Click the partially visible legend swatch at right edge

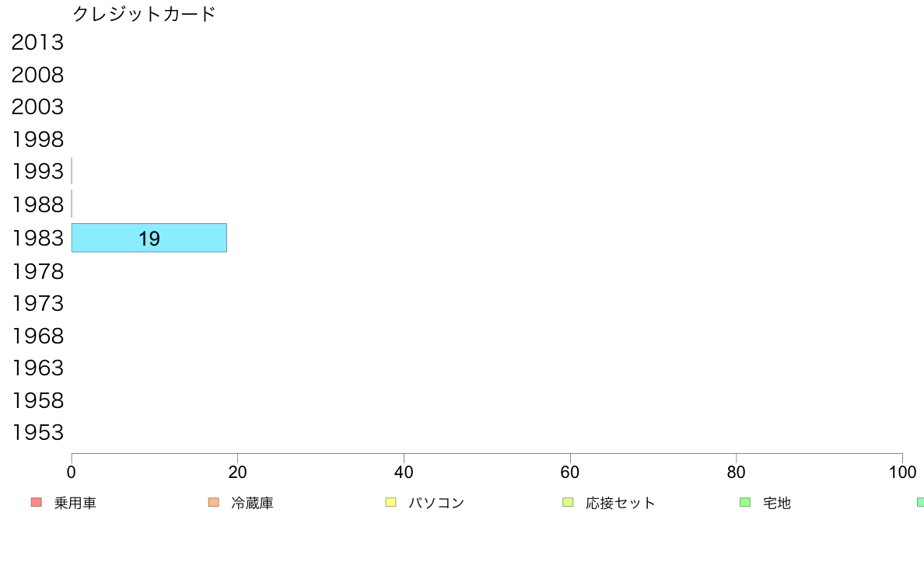pos(920,503)
